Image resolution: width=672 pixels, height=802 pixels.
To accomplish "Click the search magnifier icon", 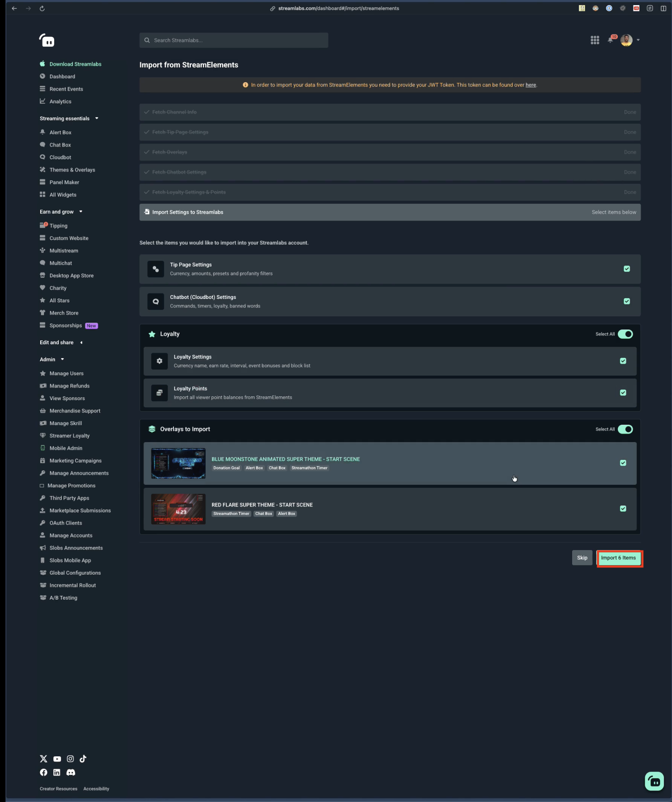I will (147, 40).
